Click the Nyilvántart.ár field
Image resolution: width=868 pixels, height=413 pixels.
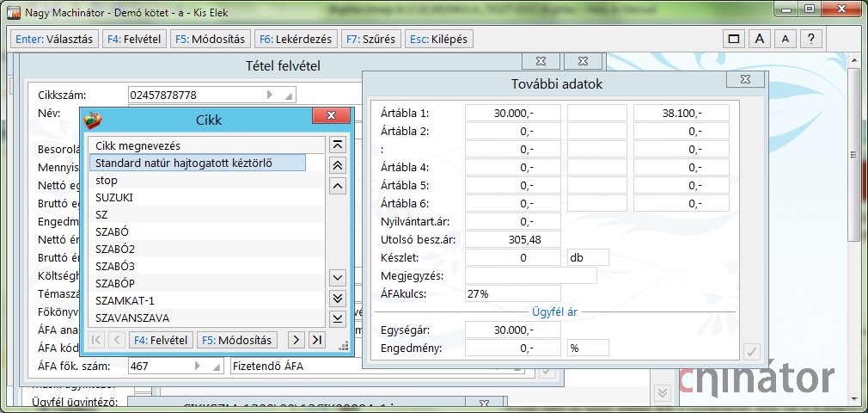coord(512,222)
